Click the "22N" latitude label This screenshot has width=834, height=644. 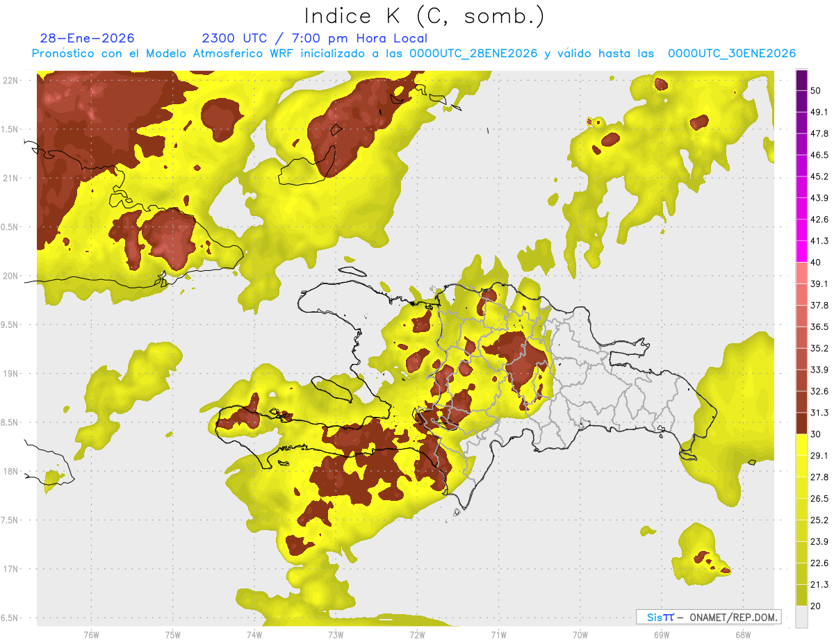point(10,80)
